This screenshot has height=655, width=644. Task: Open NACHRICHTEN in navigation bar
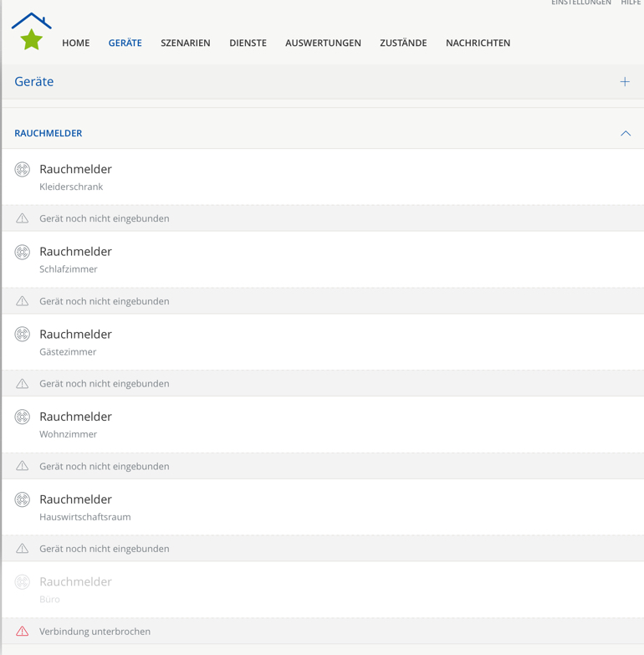(x=478, y=43)
